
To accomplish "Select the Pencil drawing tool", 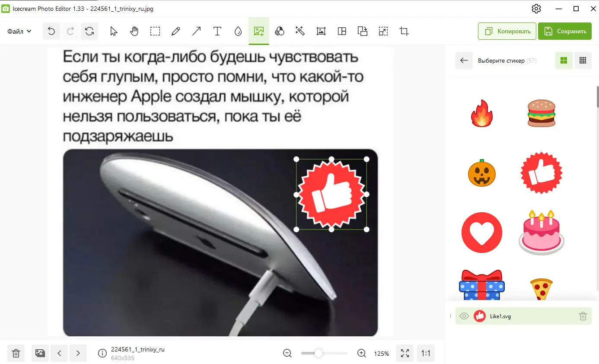I will 175,31.
